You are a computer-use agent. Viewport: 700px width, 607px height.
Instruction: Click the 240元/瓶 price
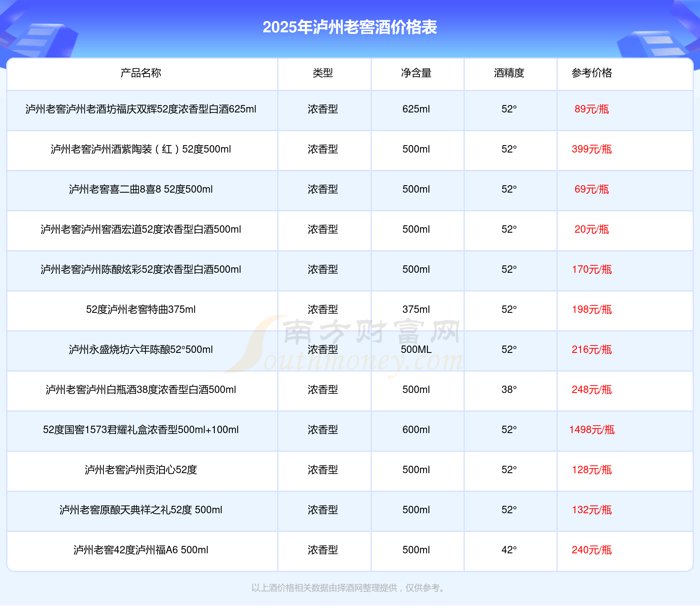coord(592,550)
